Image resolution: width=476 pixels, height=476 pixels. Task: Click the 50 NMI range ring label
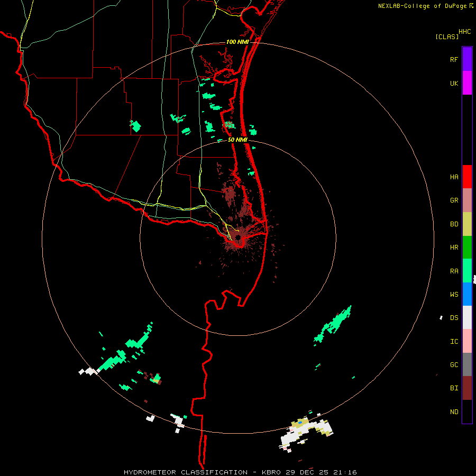237,140
